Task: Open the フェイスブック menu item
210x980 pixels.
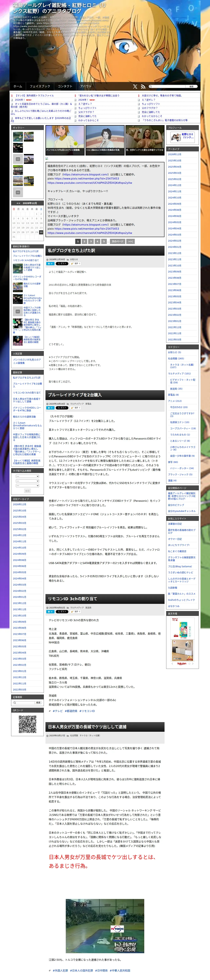Action: 40,86
